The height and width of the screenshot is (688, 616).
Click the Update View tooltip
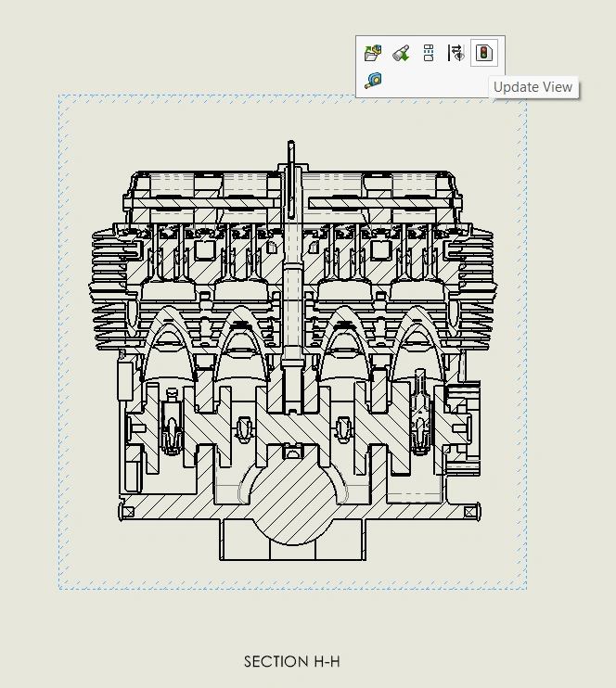point(533,87)
